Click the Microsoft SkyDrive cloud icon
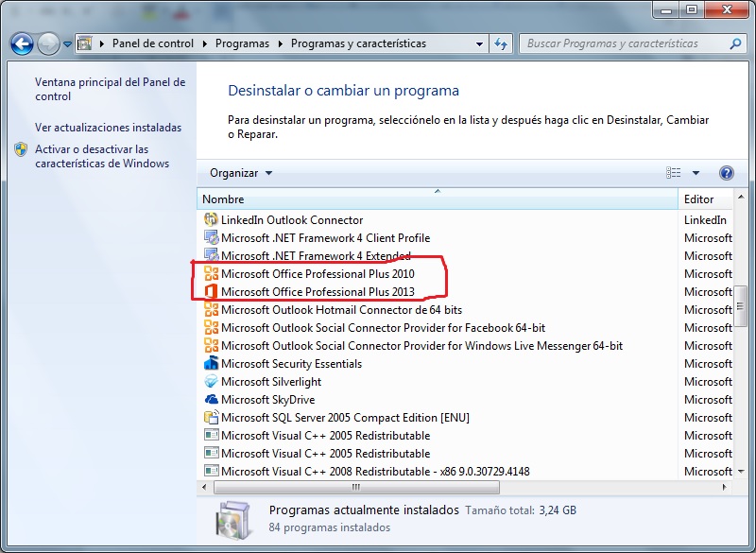This screenshot has width=756, height=553. pos(211,399)
